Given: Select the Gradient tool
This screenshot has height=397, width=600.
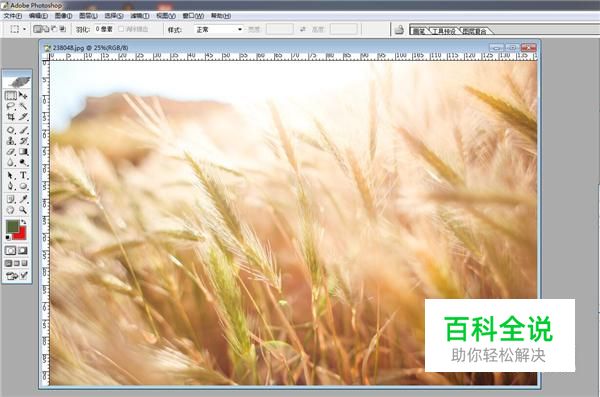Looking at the screenshot, I should pyautogui.click(x=23, y=152).
